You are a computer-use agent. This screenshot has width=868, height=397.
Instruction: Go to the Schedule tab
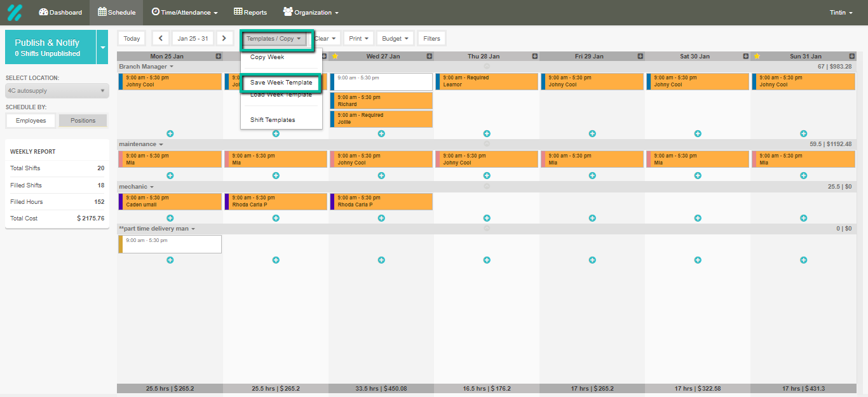pos(116,12)
